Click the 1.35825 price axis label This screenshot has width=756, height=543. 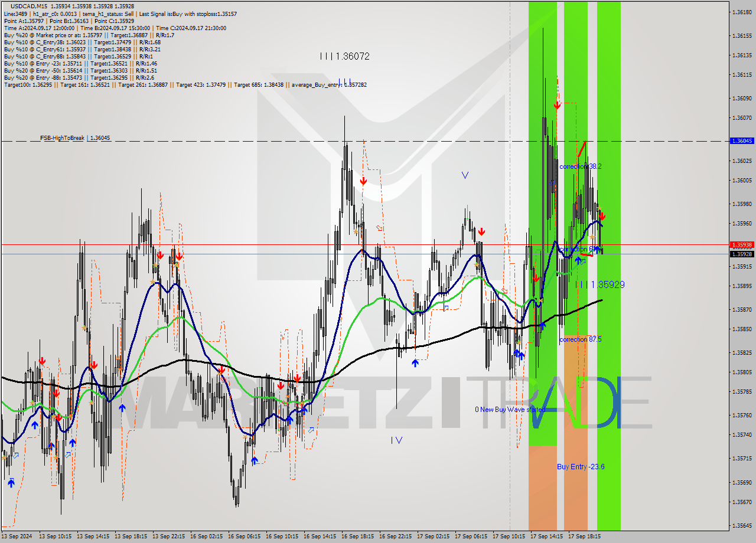[x=742, y=352]
